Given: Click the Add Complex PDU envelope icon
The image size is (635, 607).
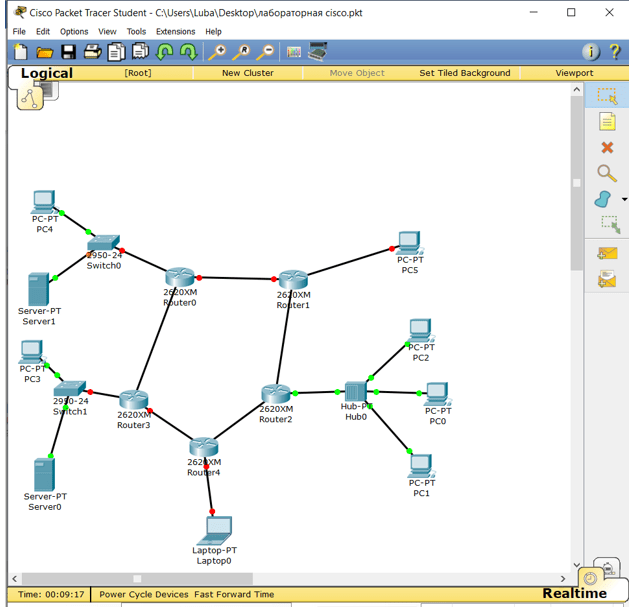Looking at the screenshot, I should click(x=607, y=279).
